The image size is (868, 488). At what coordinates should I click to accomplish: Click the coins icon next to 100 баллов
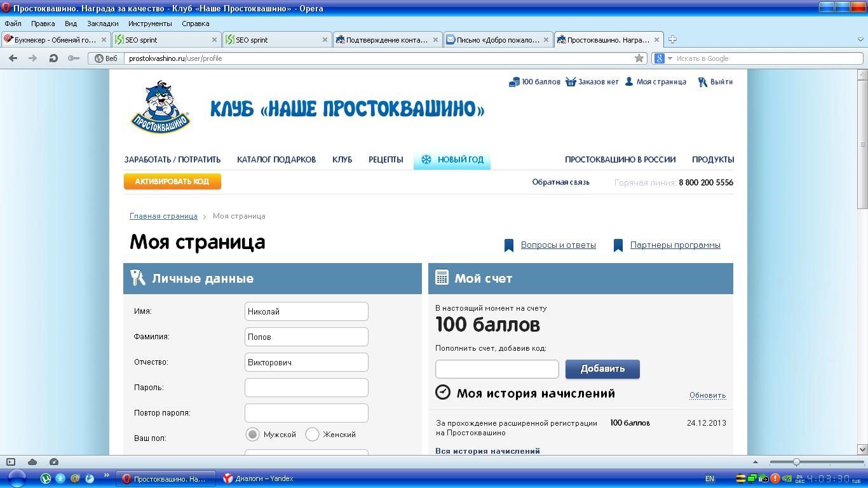[x=514, y=82]
